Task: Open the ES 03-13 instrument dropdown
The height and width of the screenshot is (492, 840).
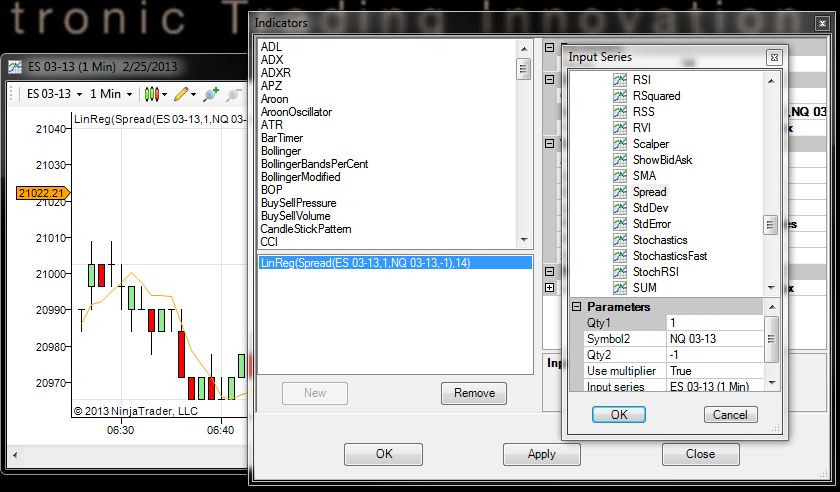Action: pyautogui.click(x=54, y=94)
